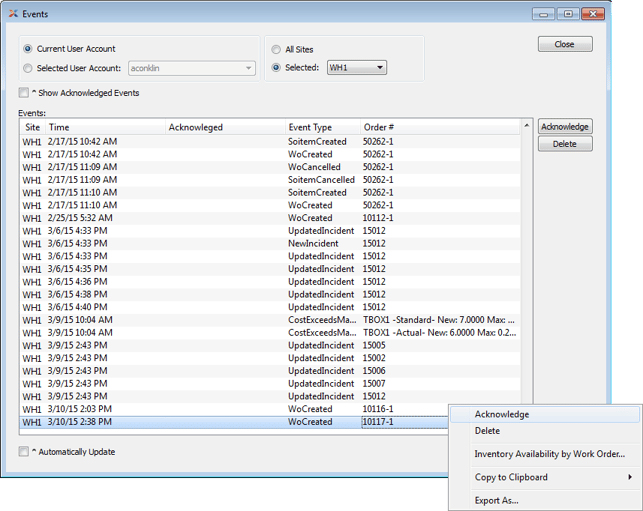
Task: Click the xTuple app icon in title bar
Action: click(13, 14)
